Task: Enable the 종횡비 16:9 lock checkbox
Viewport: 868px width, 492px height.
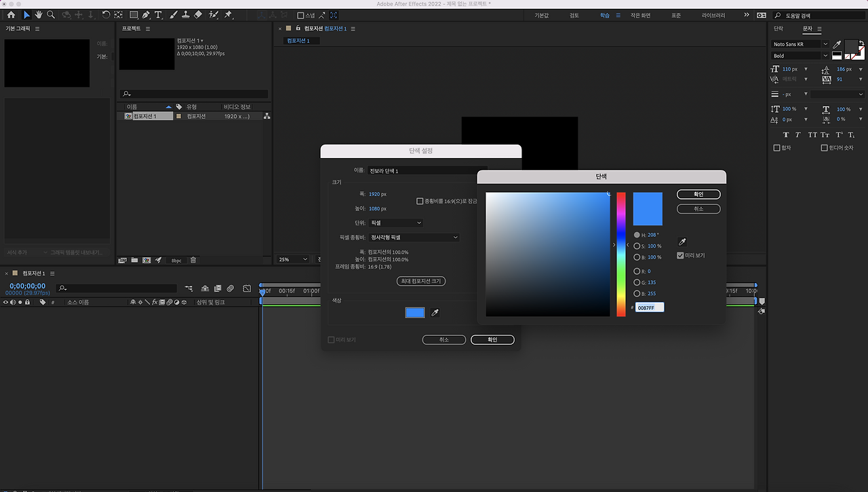Action: 420,201
